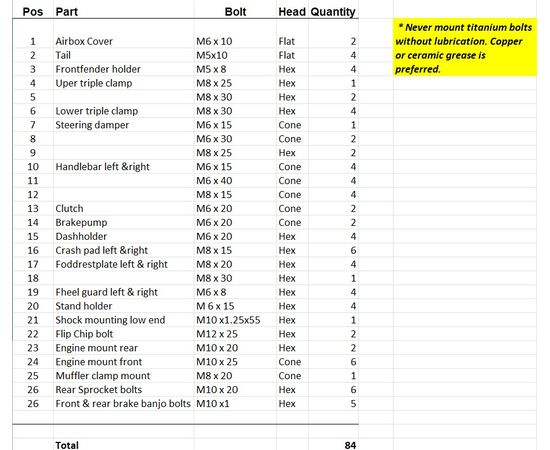Click the Handlebar left &right cell
The height and width of the screenshot is (450, 550).
(123, 167)
